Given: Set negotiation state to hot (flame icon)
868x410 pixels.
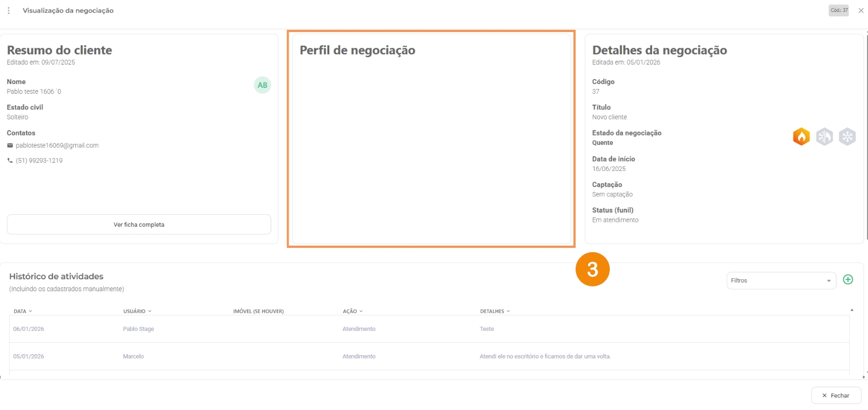Looking at the screenshot, I should [x=801, y=137].
